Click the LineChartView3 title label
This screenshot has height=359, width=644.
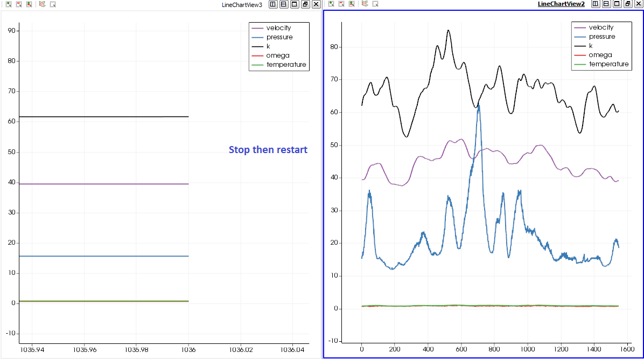point(242,4)
